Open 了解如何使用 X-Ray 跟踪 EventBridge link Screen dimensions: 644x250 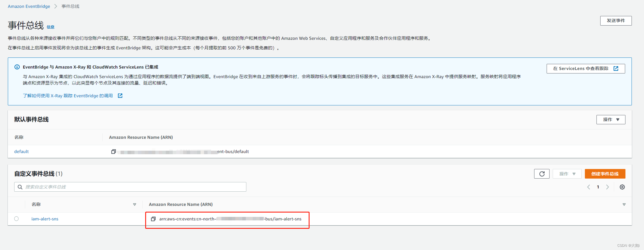point(68,96)
